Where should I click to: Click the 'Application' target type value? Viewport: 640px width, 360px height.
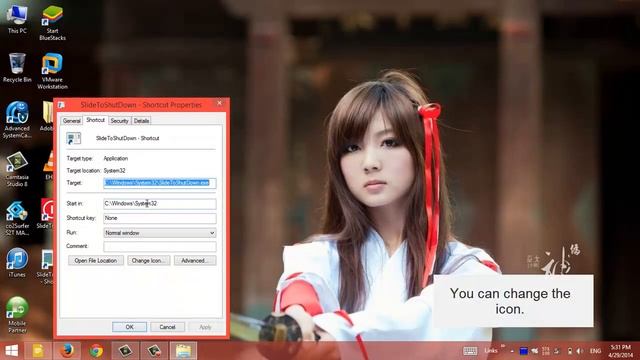116,158
